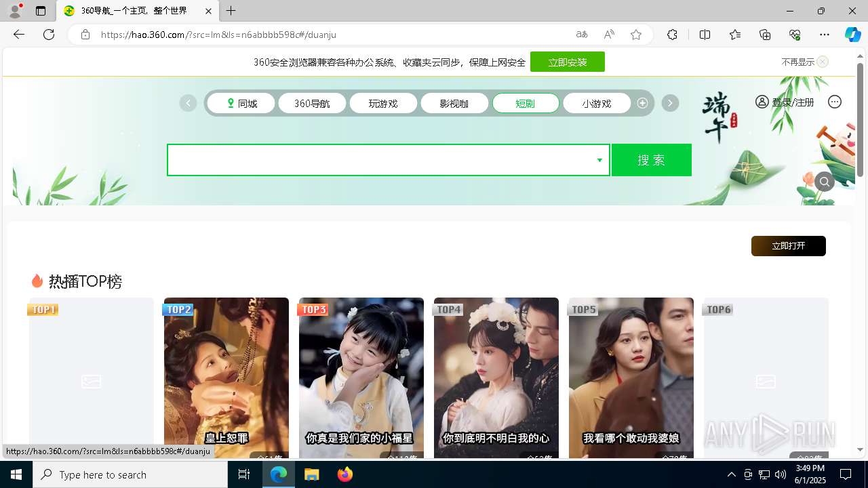Click the Windows taskbar search box

coord(130,474)
